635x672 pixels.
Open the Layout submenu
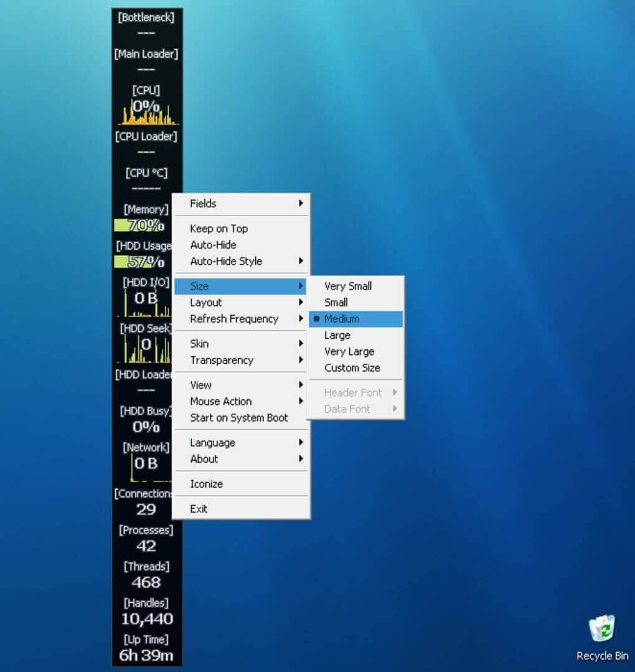click(205, 303)
